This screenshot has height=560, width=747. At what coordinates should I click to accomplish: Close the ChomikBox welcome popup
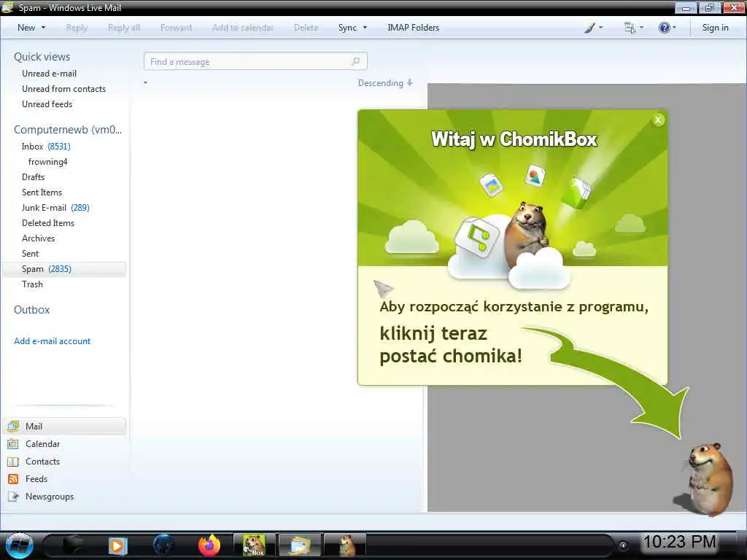pyautogui.click(x=658, y=120)
